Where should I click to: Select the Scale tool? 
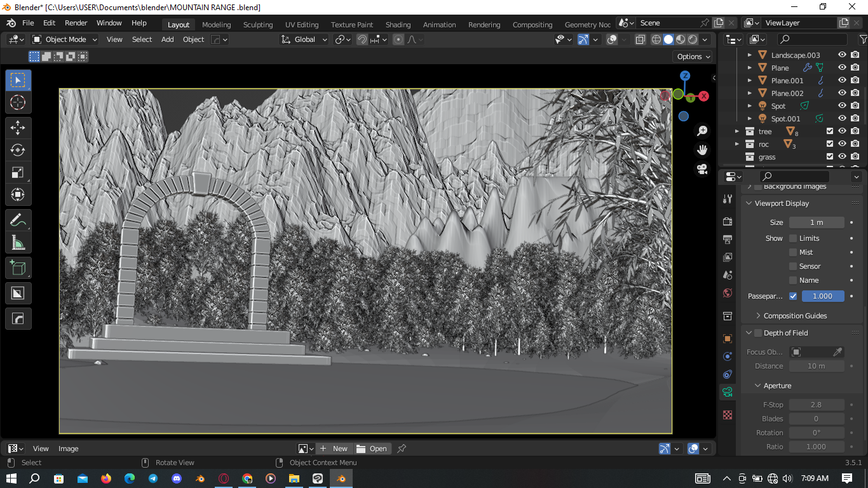pyautogui.click(x=18, y=172)
